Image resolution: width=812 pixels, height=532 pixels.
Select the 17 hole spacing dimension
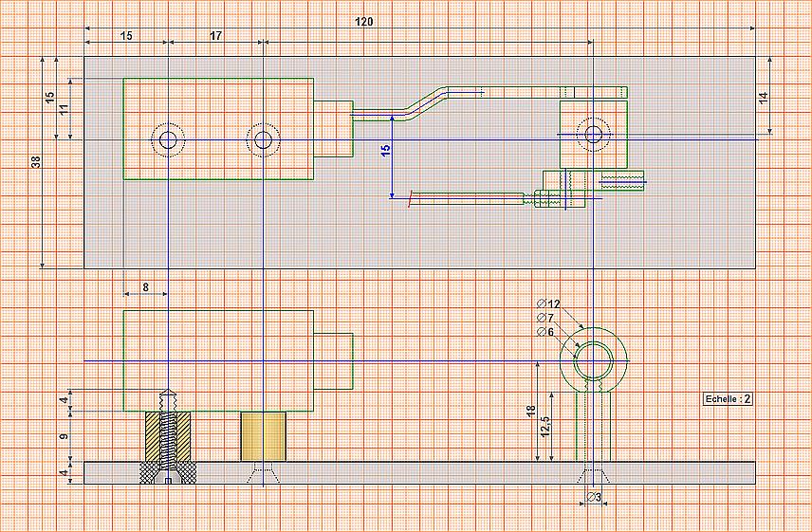click(x=215, y=35)
